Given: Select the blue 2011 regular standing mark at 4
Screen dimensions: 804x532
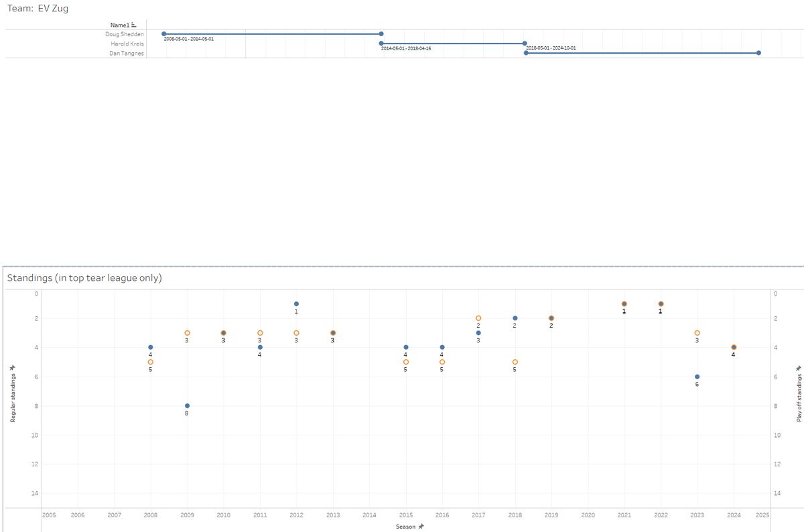Looking at the screenshot, I should [260, 347].
